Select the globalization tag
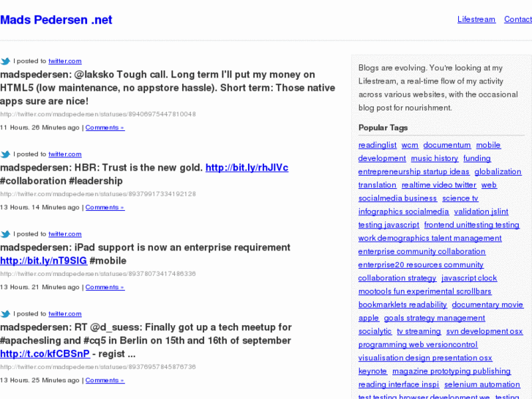 (x=498, y=172)
